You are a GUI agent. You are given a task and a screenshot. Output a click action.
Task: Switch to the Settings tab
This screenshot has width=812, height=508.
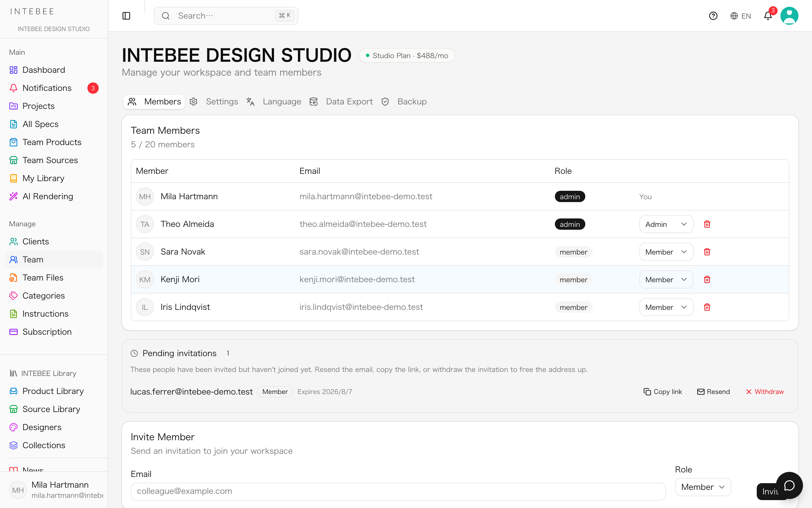214,102
